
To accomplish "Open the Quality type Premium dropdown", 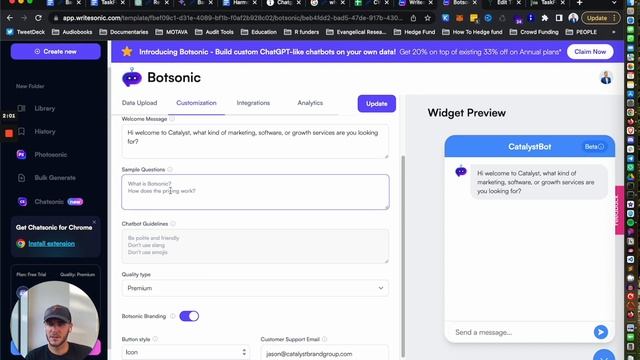I will [x=255, y=288].
